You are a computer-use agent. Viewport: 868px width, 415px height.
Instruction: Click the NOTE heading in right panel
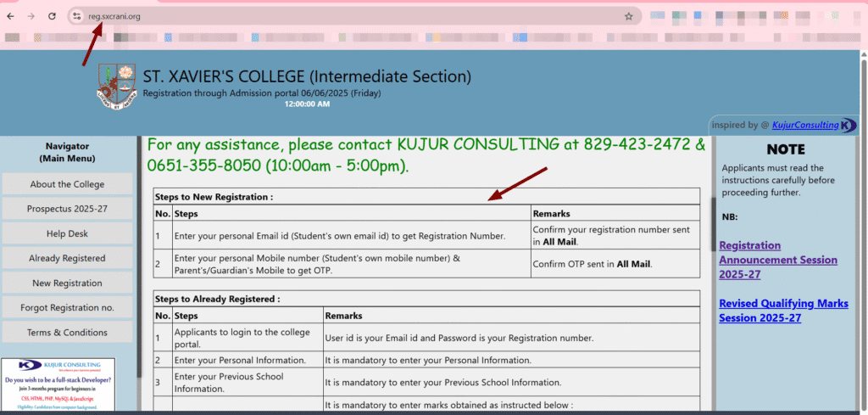786,149
